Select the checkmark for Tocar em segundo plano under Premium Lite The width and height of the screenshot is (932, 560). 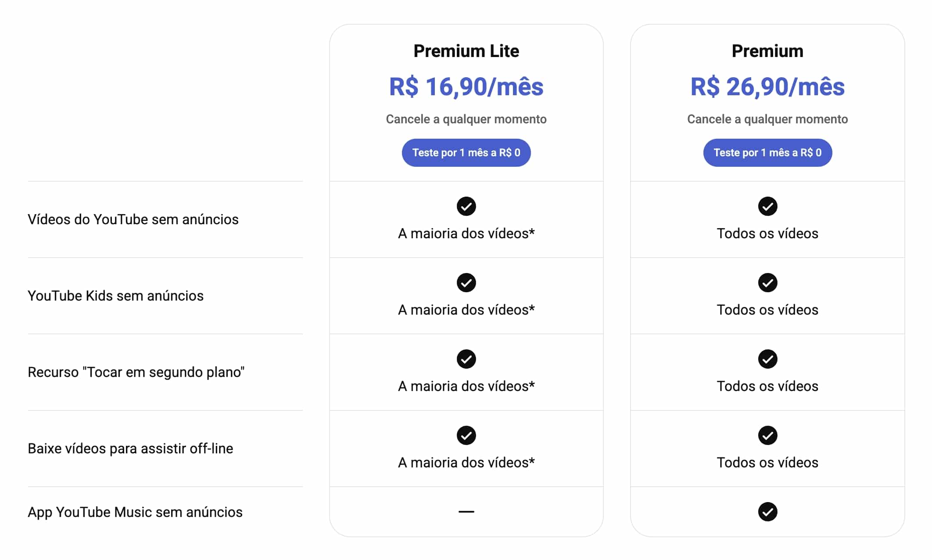pyautogui.click(x=466, y=359)
